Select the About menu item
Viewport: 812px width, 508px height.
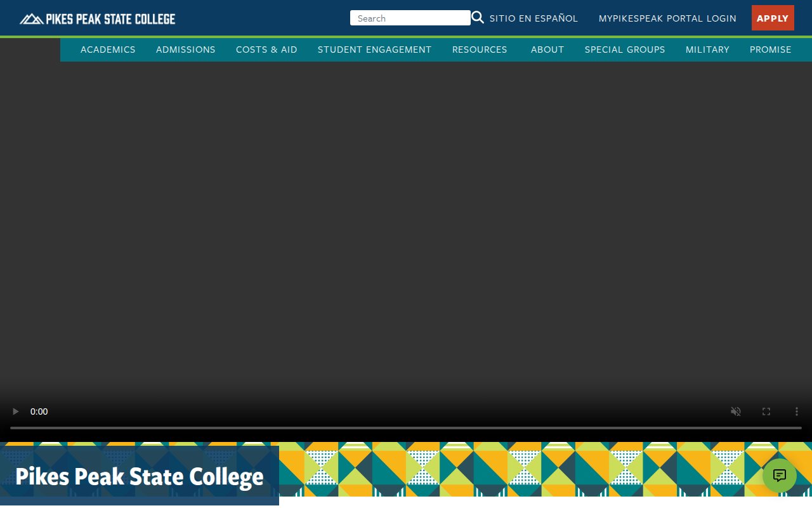tap(547, 50)
